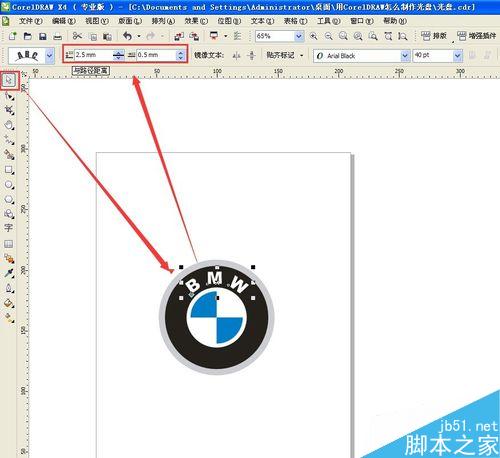Click the 0.5 mm offset stepper arrows
This screenshot has width=500, height=458.
180,55
